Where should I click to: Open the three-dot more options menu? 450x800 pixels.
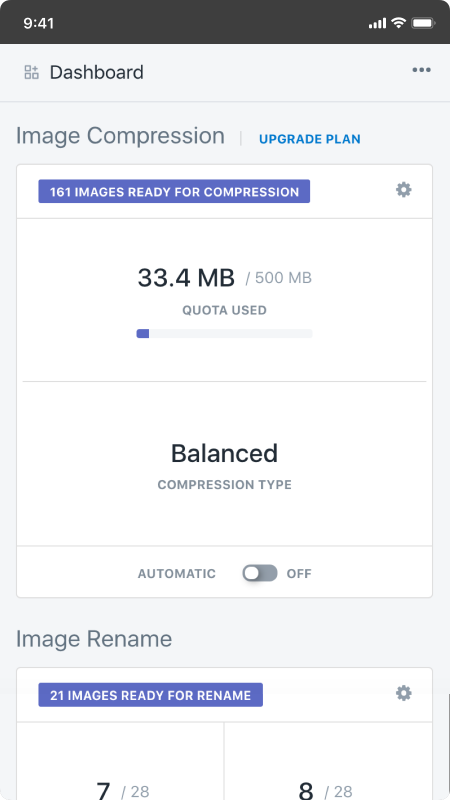[x=421, y=70]
